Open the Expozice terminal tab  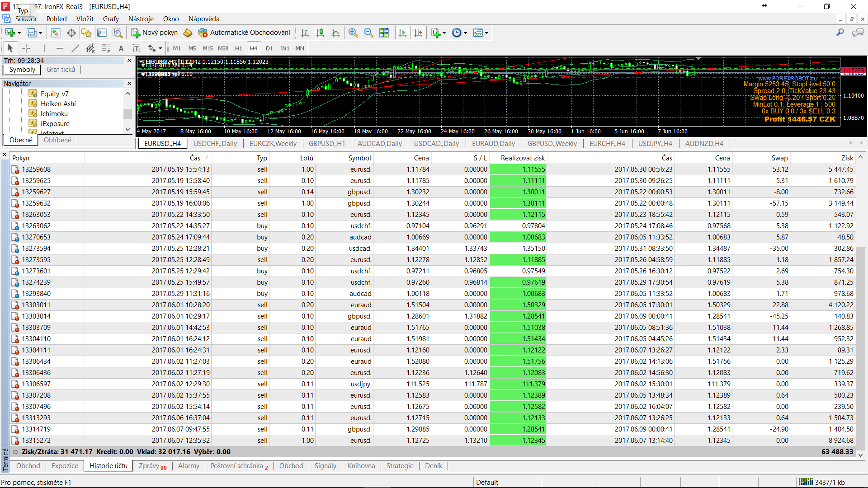[65, 466]
